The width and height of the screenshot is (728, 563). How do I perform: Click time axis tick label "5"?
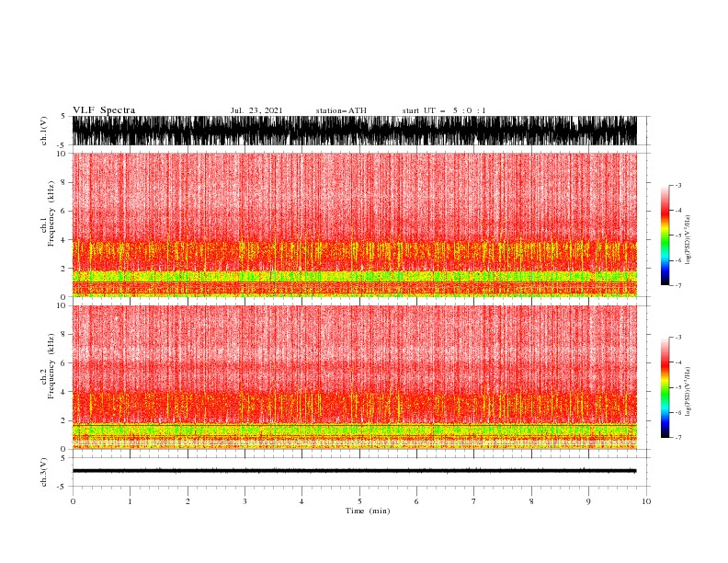(x=359, y=501)
